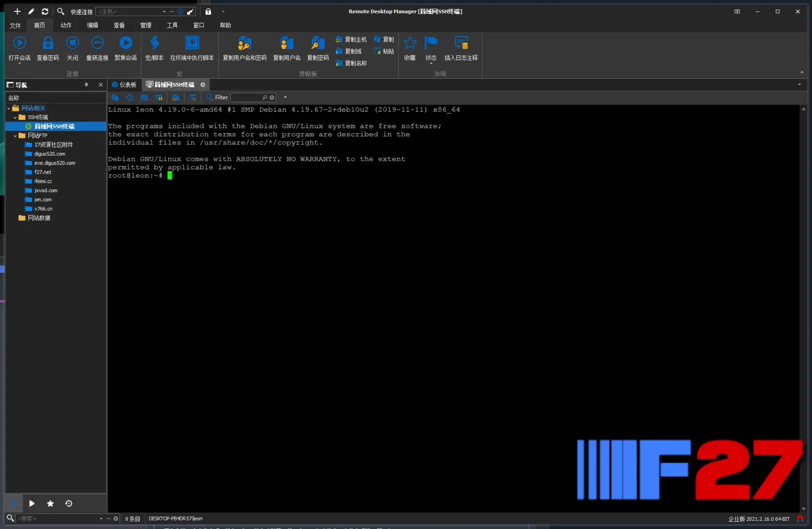Click the 复制用户名 copy username icon
Screen dimensions: 812x529
287,43
